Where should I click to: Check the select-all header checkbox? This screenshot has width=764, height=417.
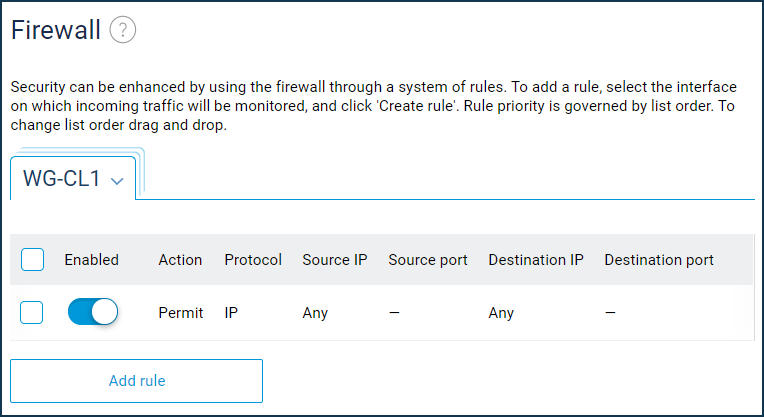click(32, 260)
